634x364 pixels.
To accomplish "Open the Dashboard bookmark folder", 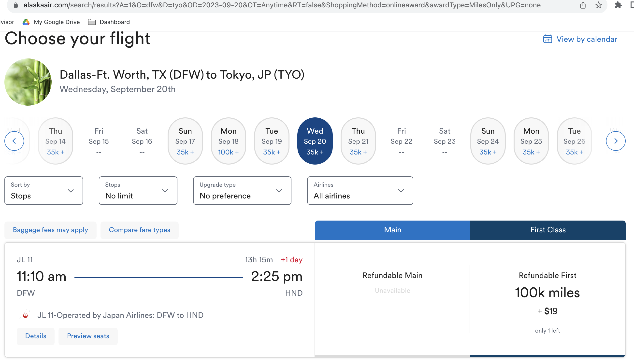I will (109, 22).
